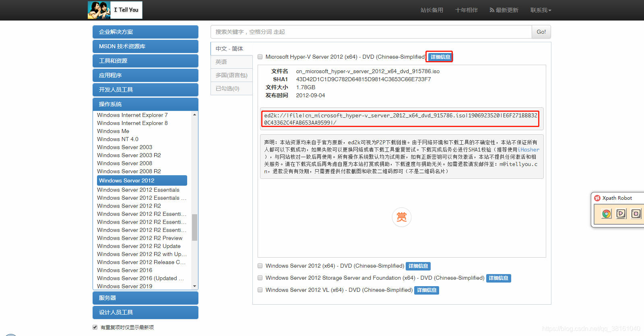Viewport: 644px width, 336px height.
Task: Select Windows Server 2008 R2
Action: point(129,171)
